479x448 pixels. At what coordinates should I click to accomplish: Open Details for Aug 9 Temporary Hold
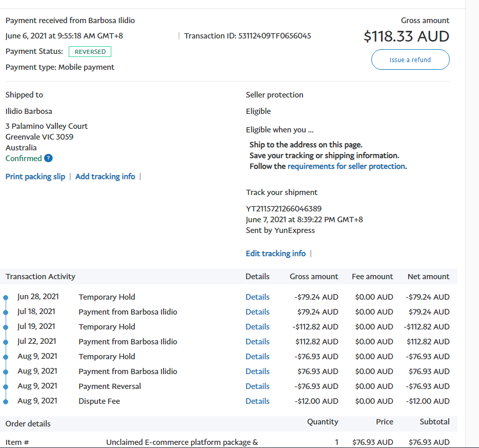257,357
